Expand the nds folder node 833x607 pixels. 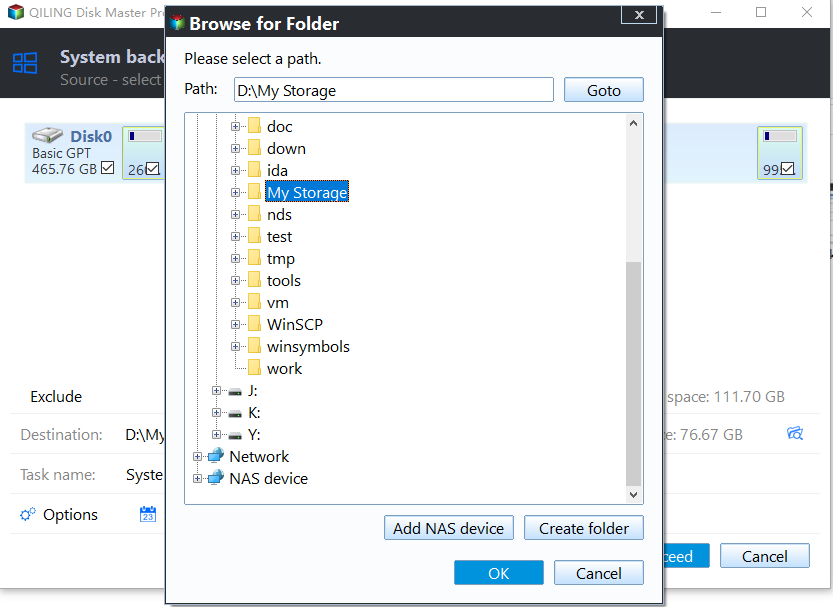235,215
